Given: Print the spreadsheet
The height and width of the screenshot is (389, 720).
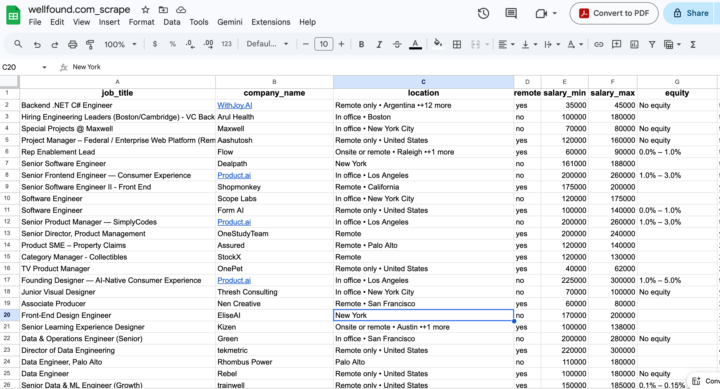Looking at the screenshot, I should pos(73,45).
